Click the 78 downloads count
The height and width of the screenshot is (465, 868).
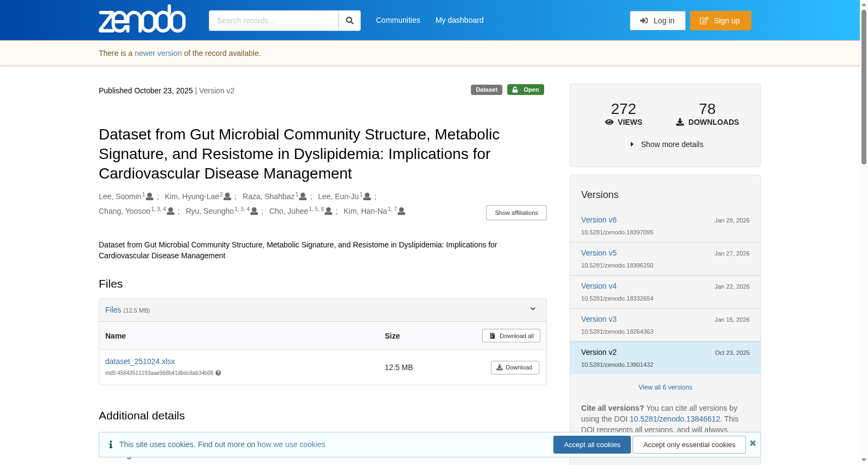(x=707, y=109)
